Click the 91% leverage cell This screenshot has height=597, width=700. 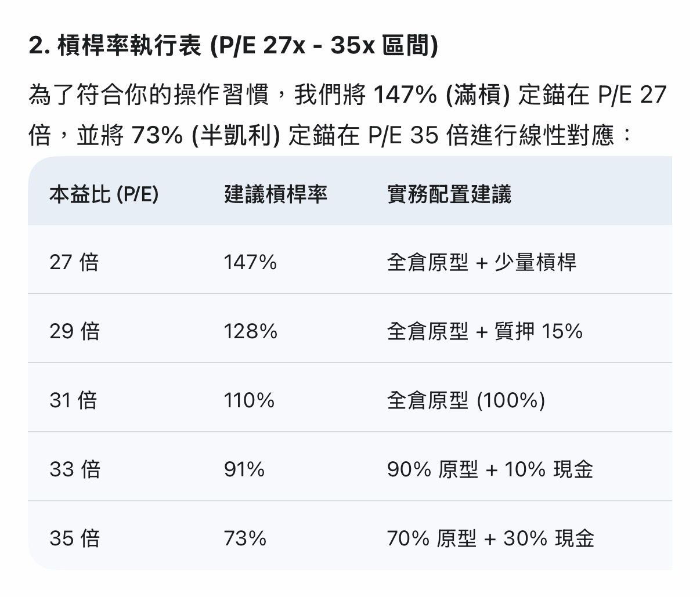click(244, 469)
